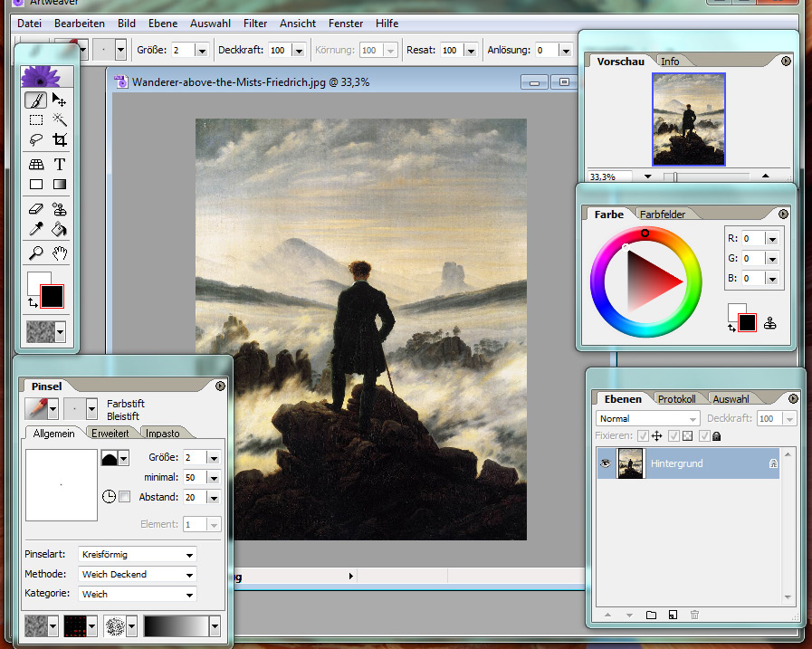
Task: Open the gradient preset dropdown in Pinsel panel
Action: click(215, 626)
